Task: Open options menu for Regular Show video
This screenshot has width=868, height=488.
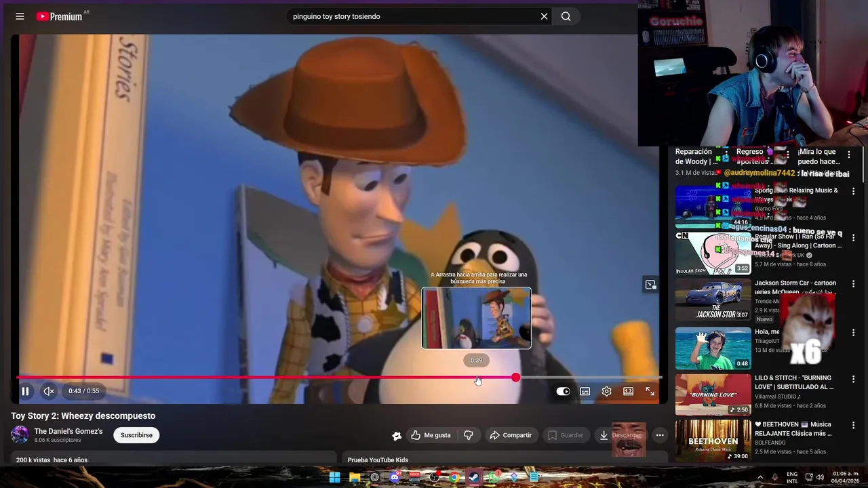Action: click(853, 238)
